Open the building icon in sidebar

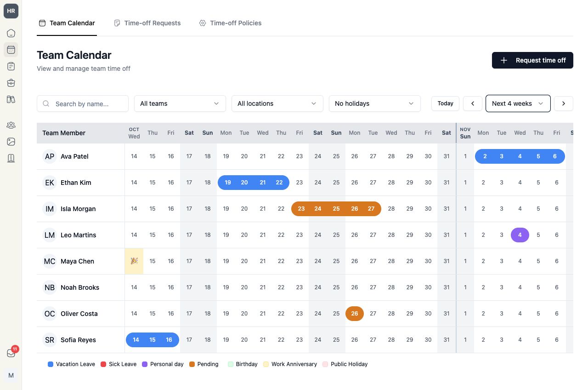coord(11,158)
